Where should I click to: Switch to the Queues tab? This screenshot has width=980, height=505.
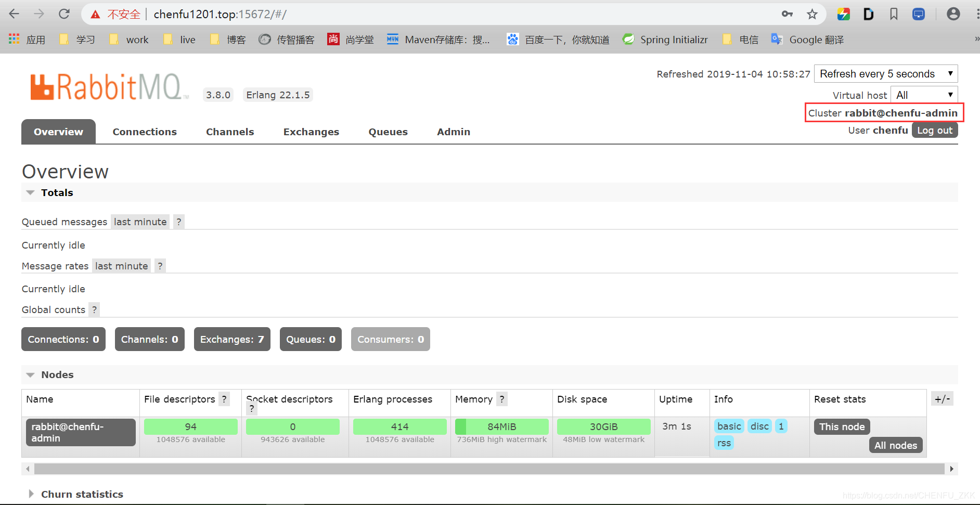(388, 132)
